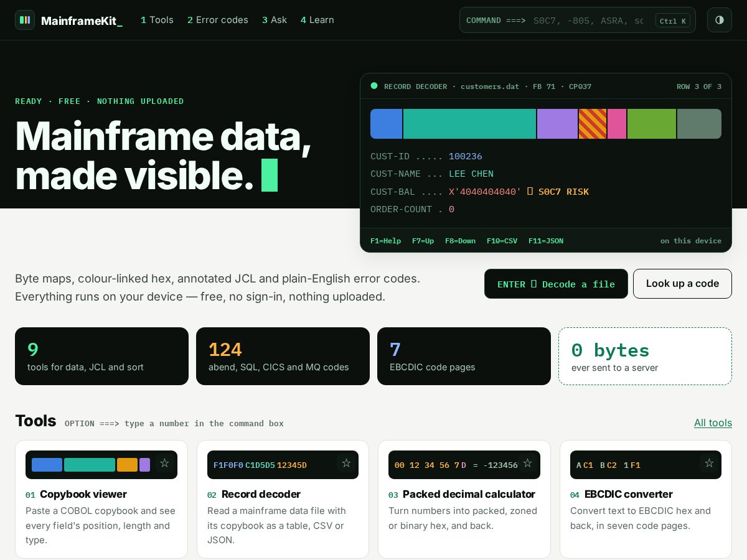Click the 7 EBCDIC code pages card
747x560 pixels.
[x=464, y=356]
